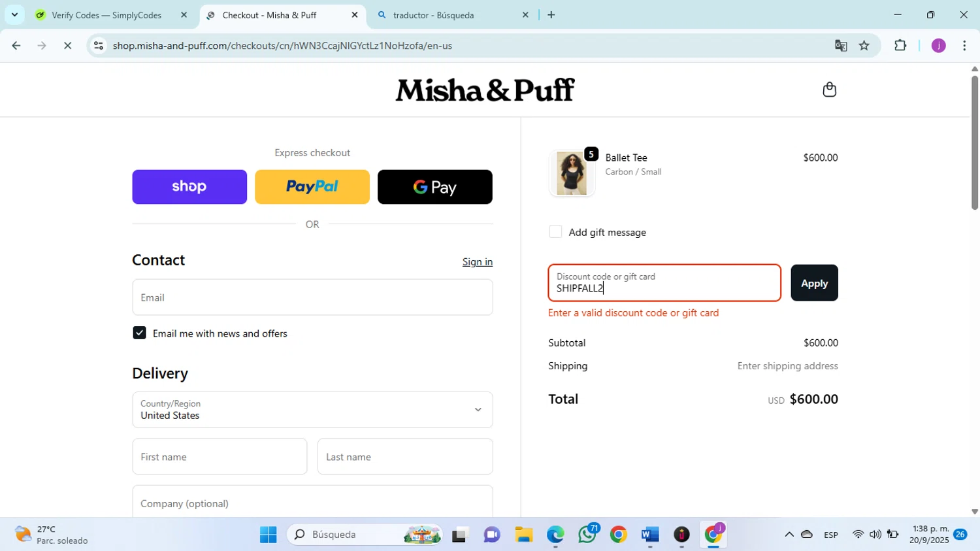Focus the First name field

[x=220, y=457]
